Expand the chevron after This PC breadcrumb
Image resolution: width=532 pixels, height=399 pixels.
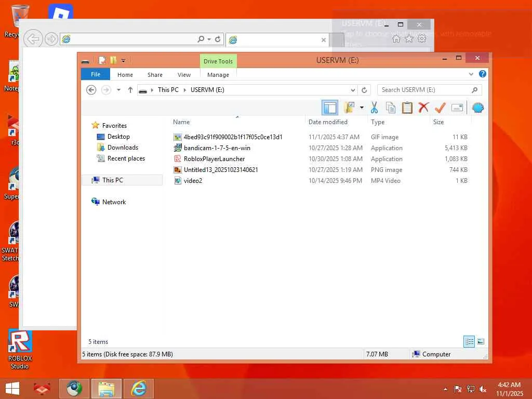tap(184, 90)
